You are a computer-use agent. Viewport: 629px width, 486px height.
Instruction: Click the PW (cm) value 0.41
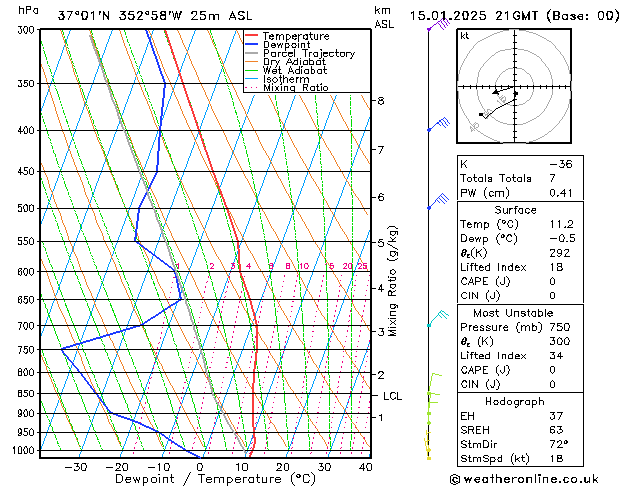(x=561, y=193)
